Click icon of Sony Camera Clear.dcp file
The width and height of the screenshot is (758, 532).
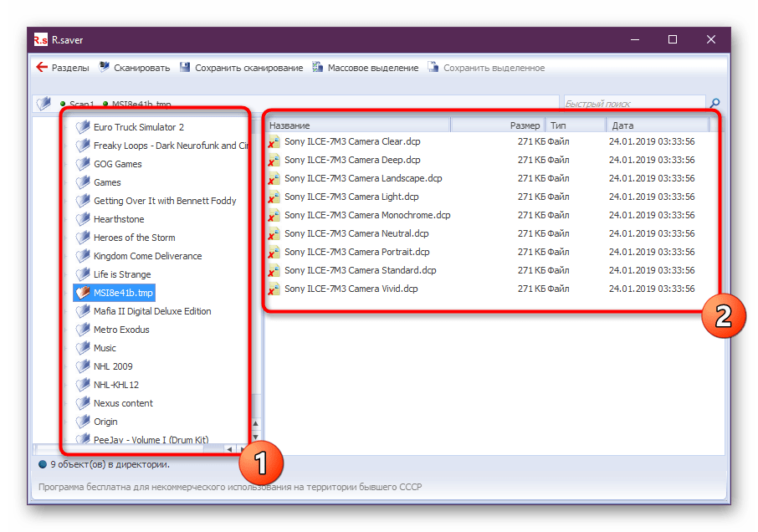[274, 141]
